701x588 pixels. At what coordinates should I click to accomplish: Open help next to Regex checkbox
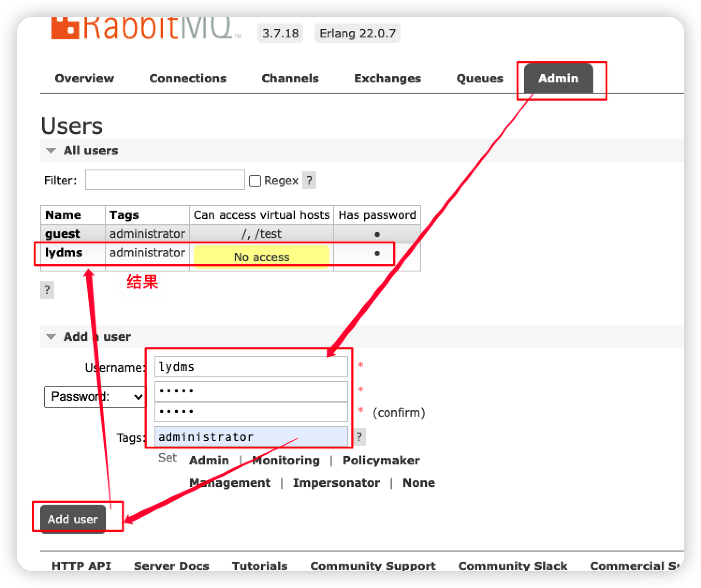309,180
